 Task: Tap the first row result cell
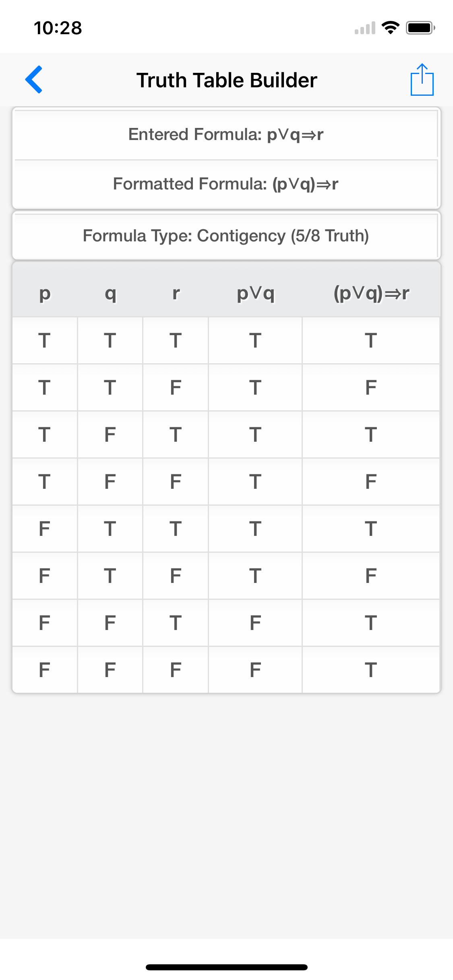tap(371, 340)
